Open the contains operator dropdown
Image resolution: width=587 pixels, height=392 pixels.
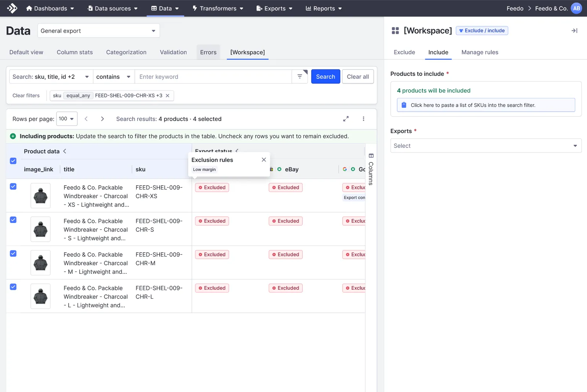click(x=114, y=77)
